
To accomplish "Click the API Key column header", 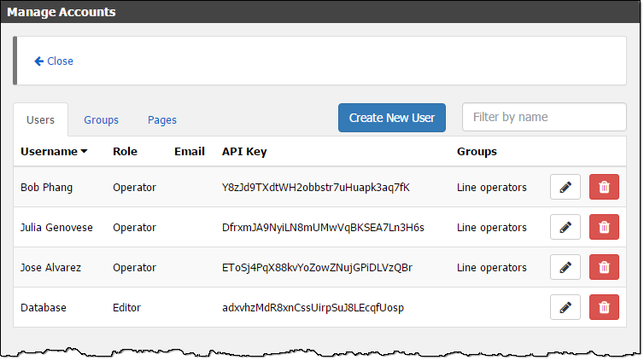I will (x=244, y=151).
